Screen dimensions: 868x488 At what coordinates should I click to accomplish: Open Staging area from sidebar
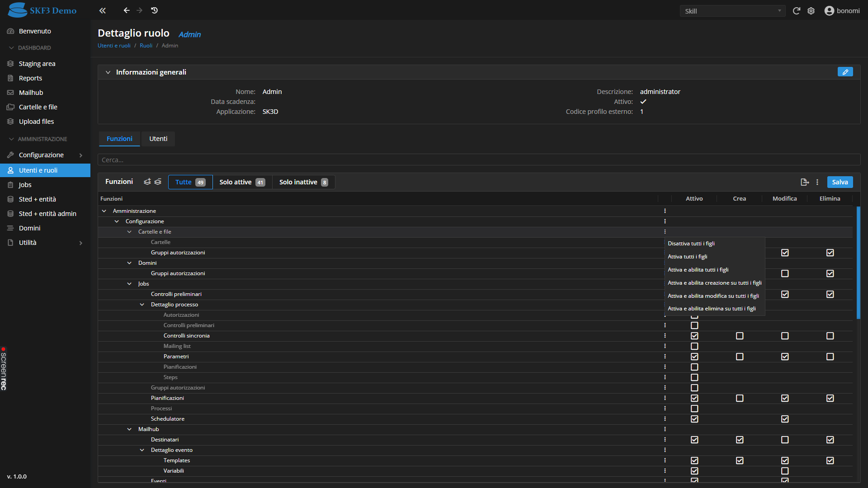coord(45,64)
